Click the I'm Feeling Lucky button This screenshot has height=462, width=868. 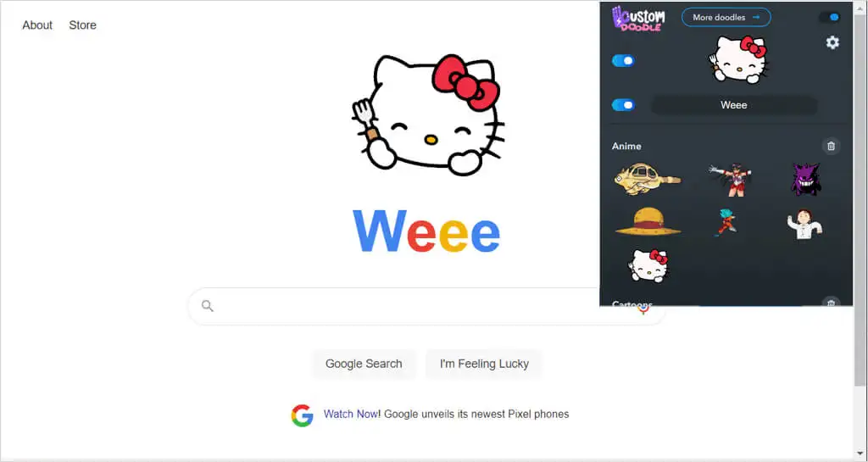pos(484,364)
